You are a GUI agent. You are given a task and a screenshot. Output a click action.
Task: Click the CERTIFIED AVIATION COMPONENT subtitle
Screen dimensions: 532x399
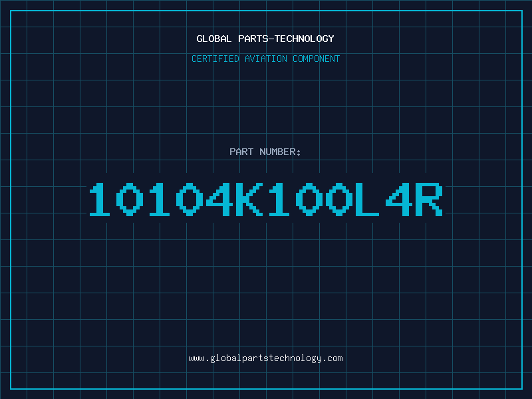tap(265, 59)
